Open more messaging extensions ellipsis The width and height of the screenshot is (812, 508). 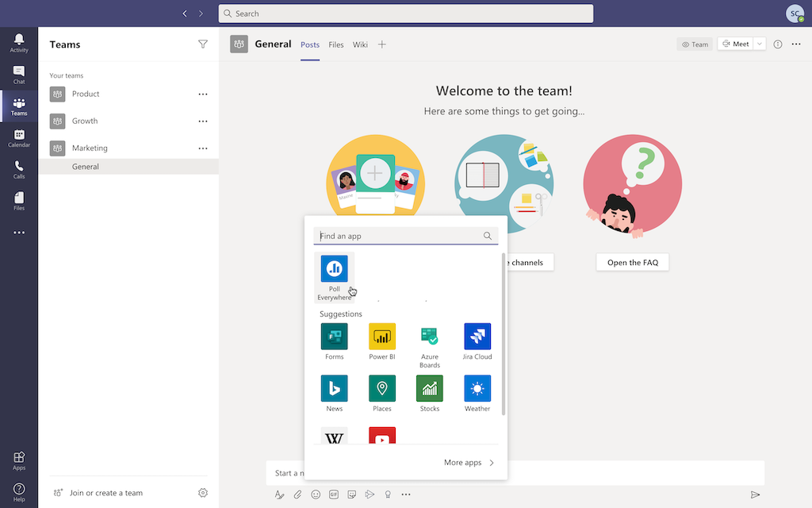(x=406, y=495)
